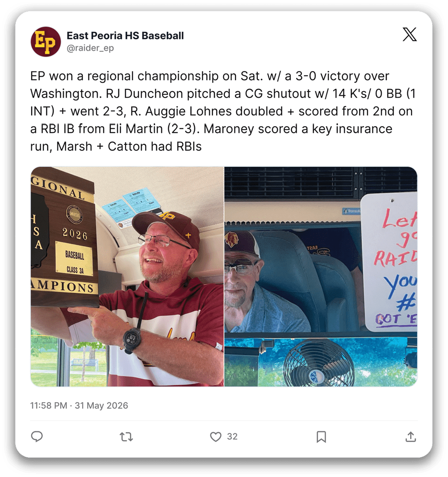The height and width of the screenshot is (477, 448).
Task: Like the tweet with the heart icon
Action: [216, 437]
